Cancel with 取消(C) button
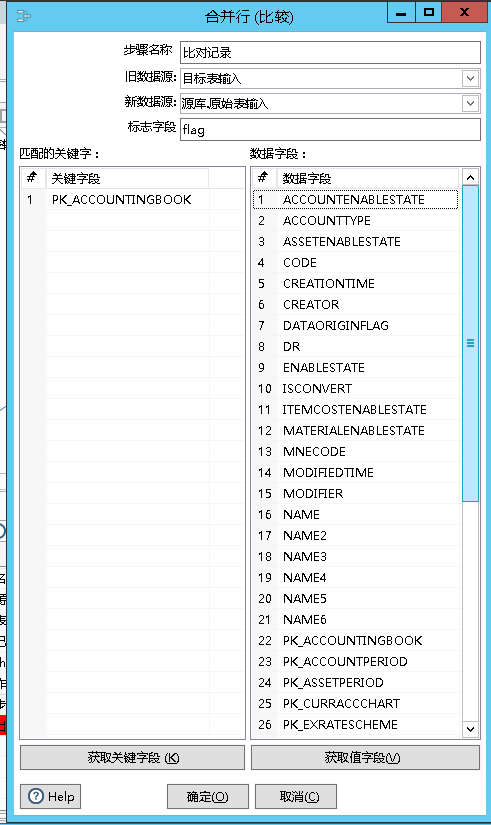 click(296, 797)
